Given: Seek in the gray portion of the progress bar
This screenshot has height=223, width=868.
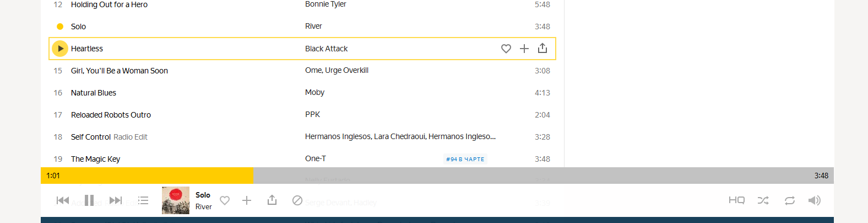Looking at the screenshot, I should pyautogui.click(x=543, y=176).
